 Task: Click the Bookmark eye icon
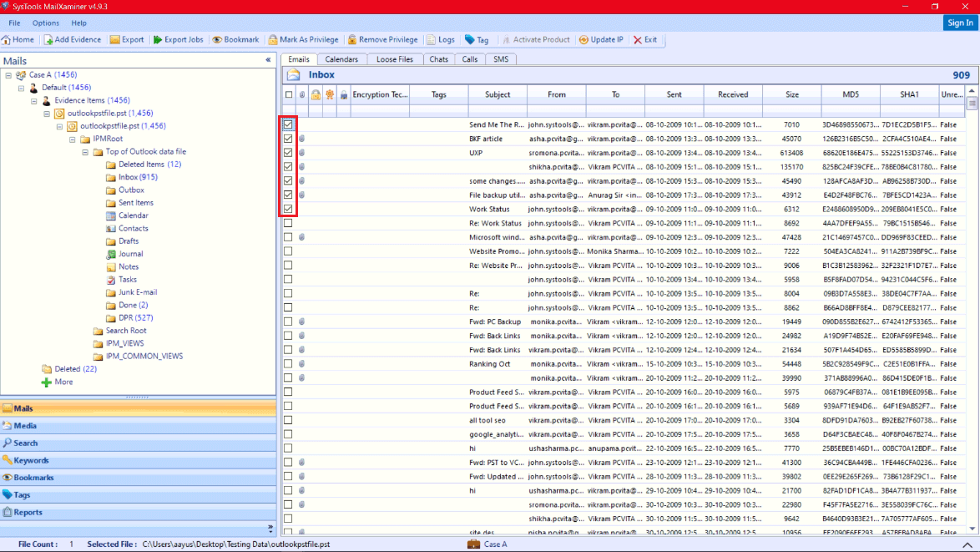(x=217, y=40)
